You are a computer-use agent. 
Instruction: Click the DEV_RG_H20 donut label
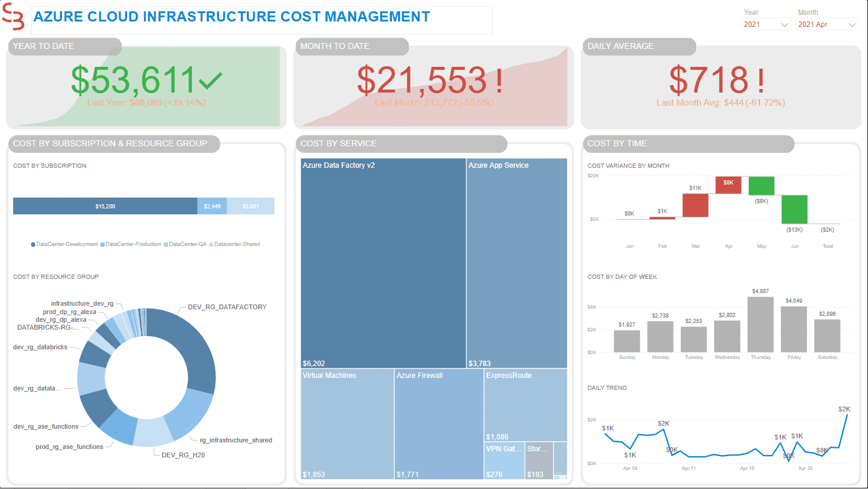coord(183,454)
